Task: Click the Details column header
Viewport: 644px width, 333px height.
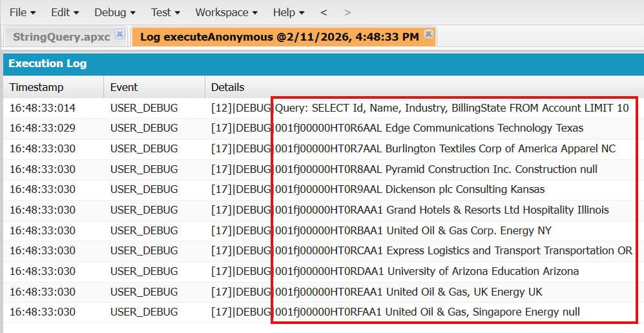Action: coord(424,87)
